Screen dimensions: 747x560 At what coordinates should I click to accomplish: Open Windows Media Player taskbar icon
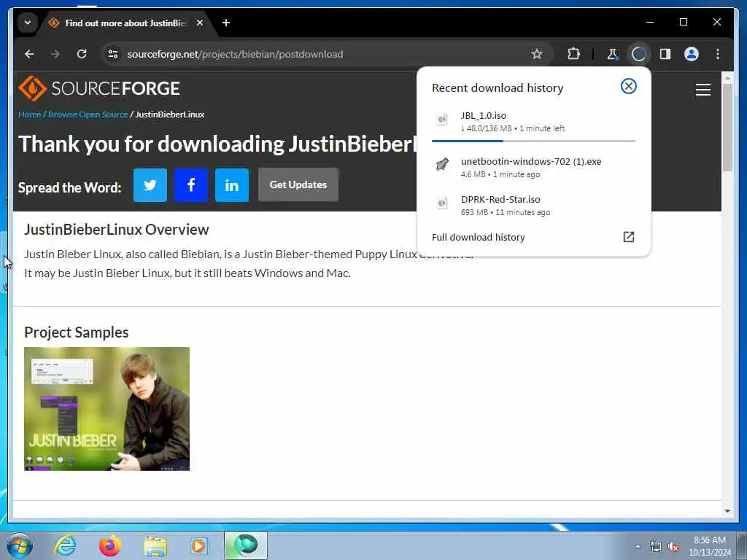tap(198, 545)
